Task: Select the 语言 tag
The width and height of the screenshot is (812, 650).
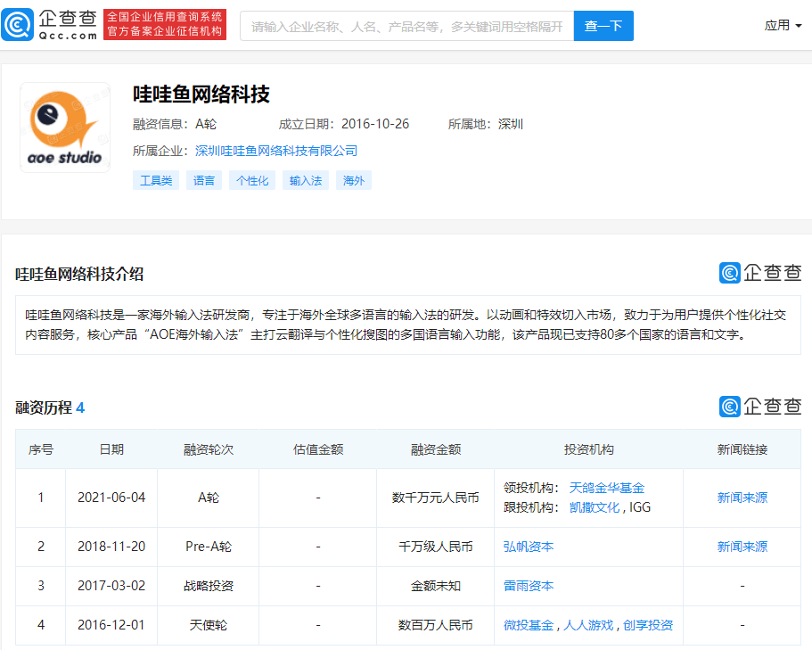Action: (x=204, y=180)
